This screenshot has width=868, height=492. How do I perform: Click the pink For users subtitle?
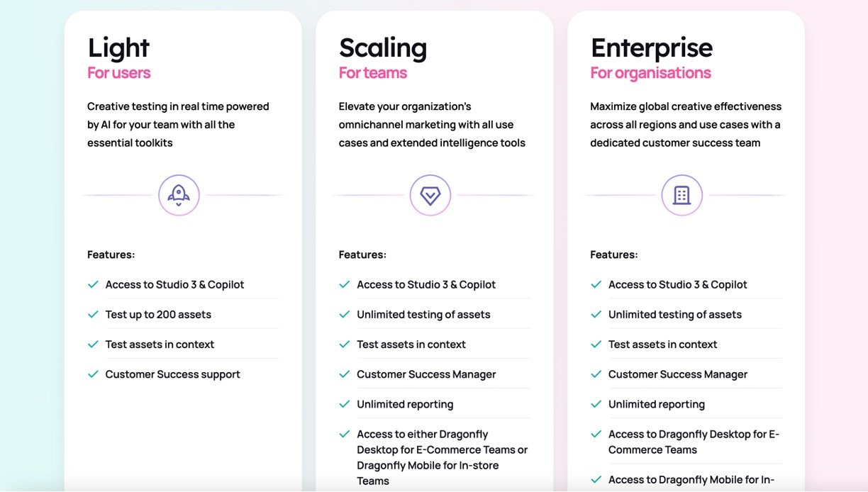[118, 73]
